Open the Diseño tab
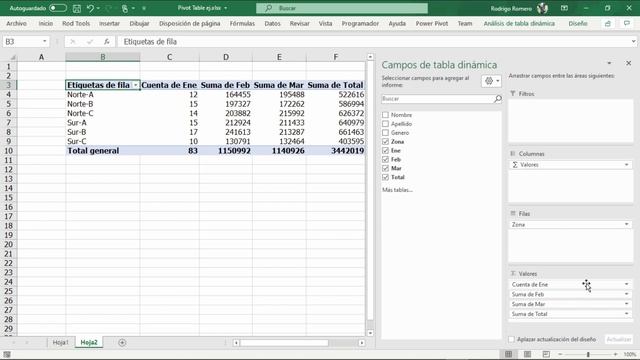 578,24
